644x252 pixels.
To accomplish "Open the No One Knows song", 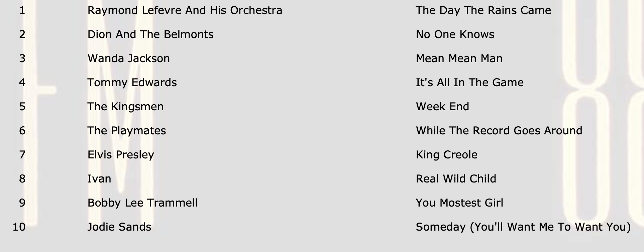I will click(455, 34).
